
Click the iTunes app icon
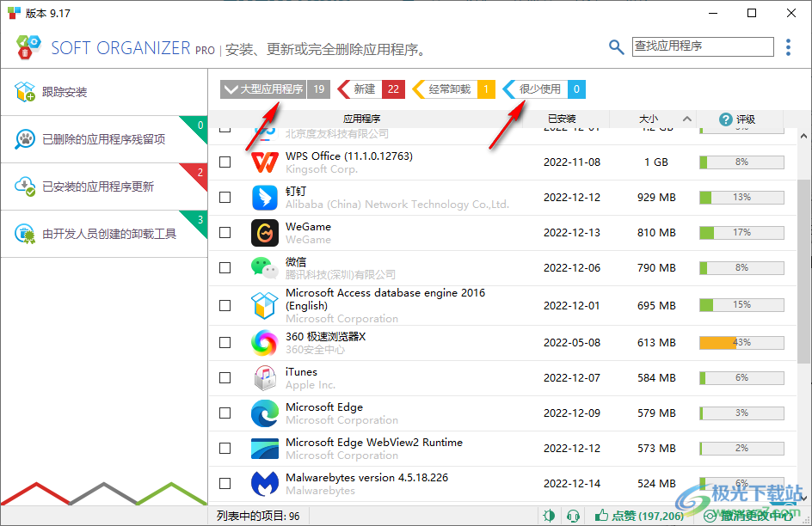tap(265, 377)
